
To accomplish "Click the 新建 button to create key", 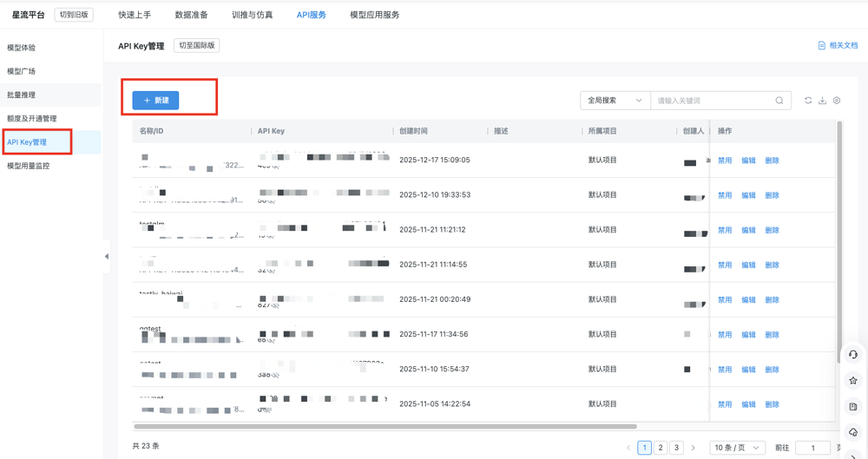I will (x=155, y=101).
